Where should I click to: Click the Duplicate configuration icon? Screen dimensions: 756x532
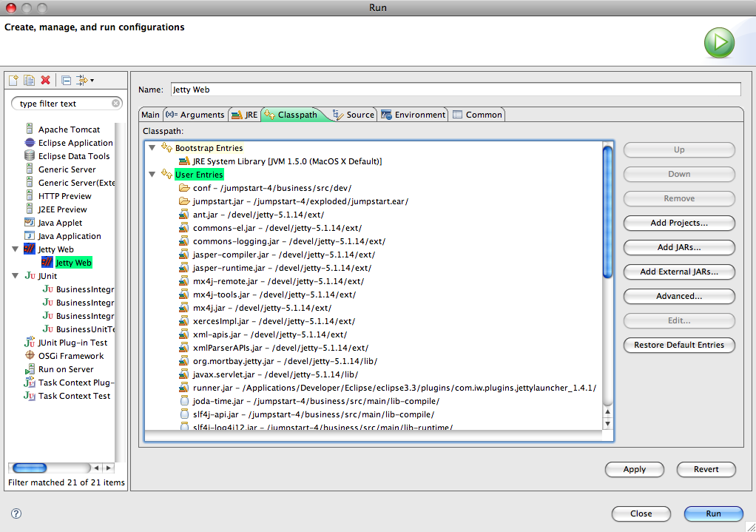[x=30, y=80]
